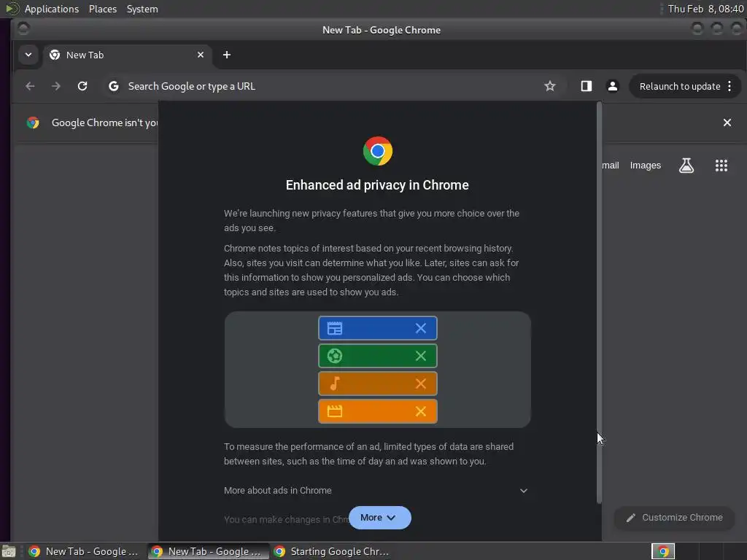The height and width of the screenshot is (560, 747).
Task: Dismiss the default browser infobar
Action: tap(727, 122)
